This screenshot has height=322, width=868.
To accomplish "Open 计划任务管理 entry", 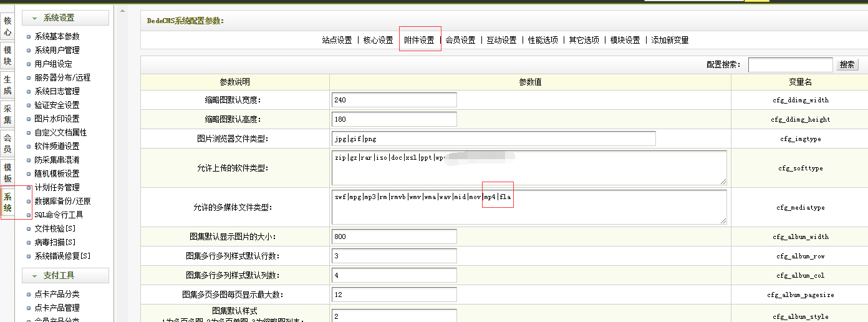I will click(57, 187).
